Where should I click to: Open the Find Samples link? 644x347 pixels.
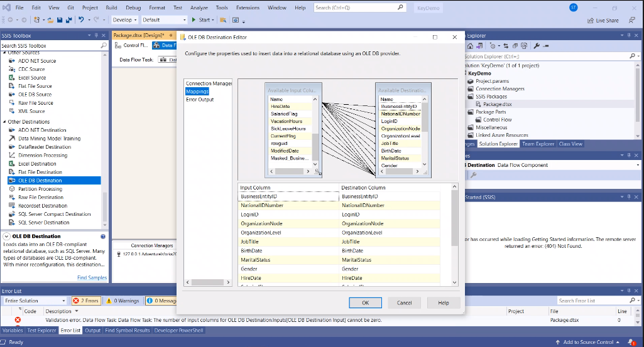point(92,278)
